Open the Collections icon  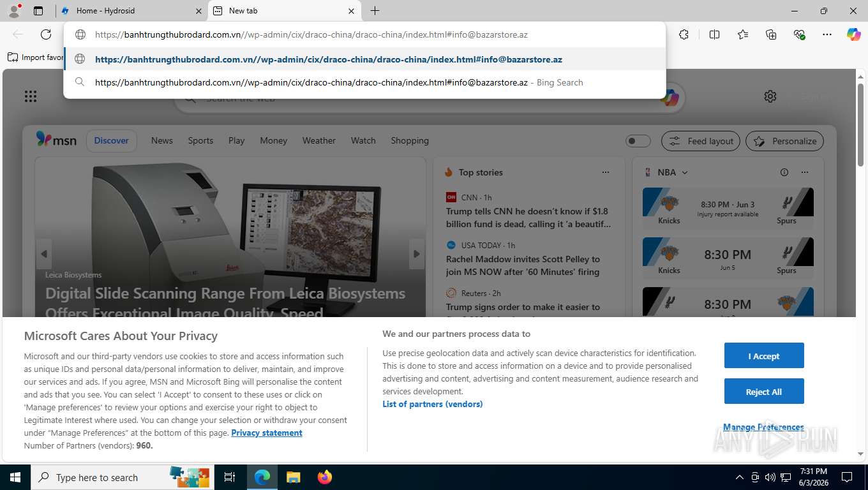(771, 34)
